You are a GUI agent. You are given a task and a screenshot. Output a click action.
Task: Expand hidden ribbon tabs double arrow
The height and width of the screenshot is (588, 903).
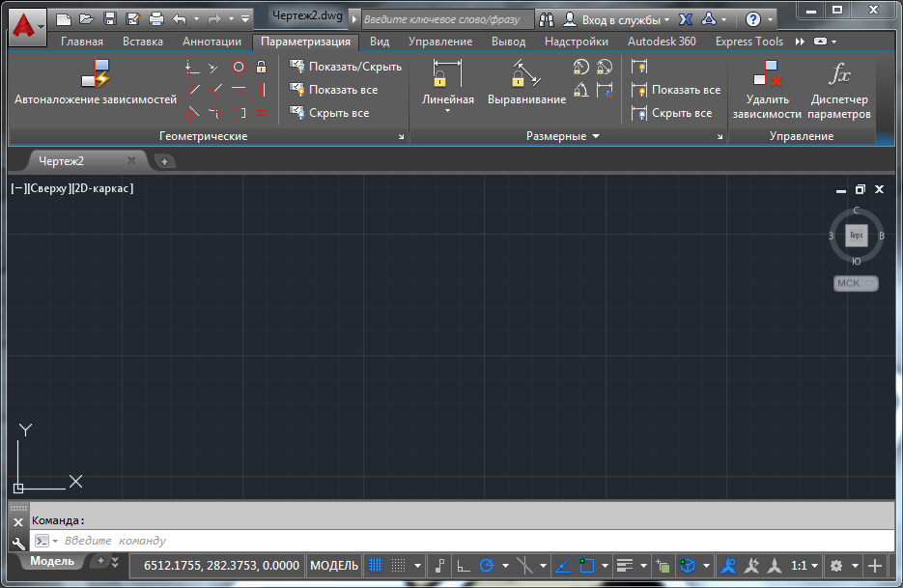[800, 42]
